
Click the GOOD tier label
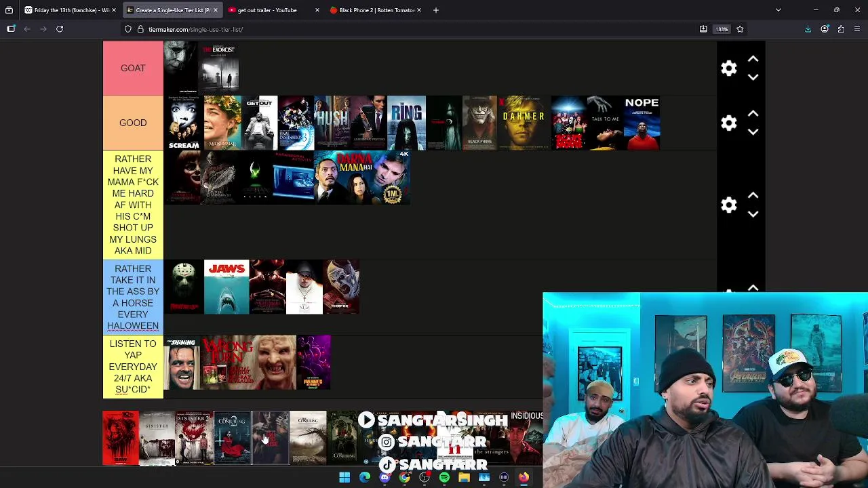[x=133, y=123]
